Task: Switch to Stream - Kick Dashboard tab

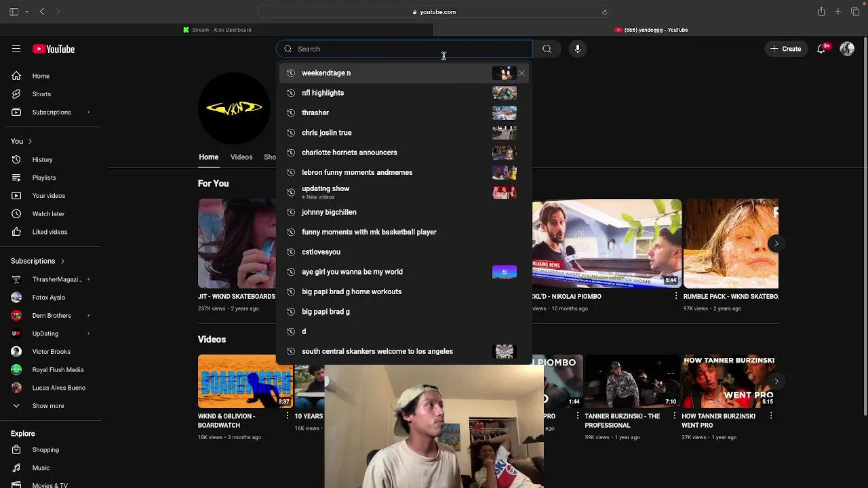Action: tap(217, 30)
